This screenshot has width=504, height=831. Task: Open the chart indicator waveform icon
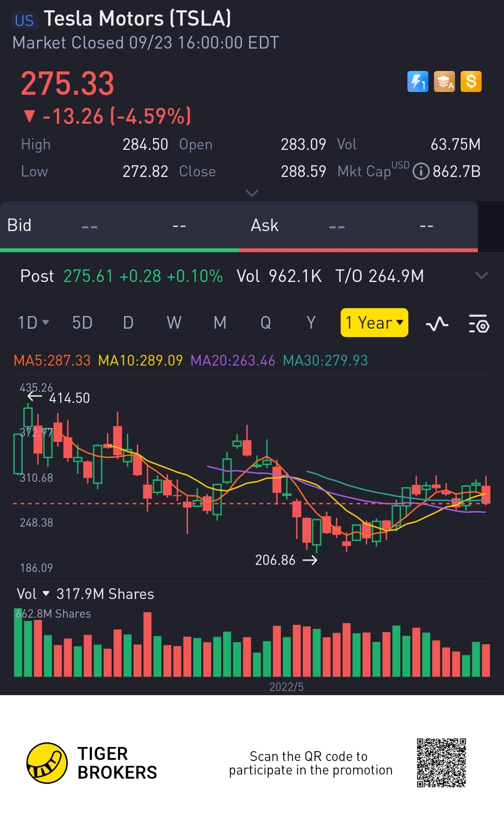[x=437, y=324]
